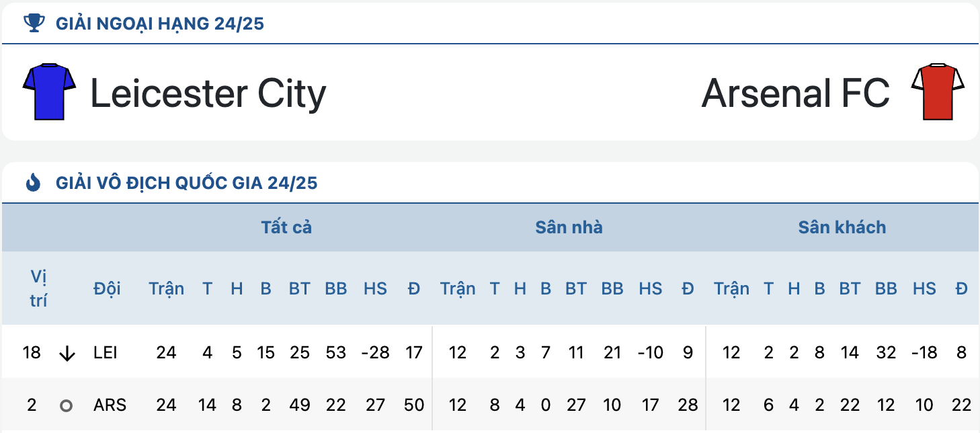Click the down arrow trend icon for LEI
Image resolution: width=980 pixels, height=433 pixels.
(x=67, y=352)
